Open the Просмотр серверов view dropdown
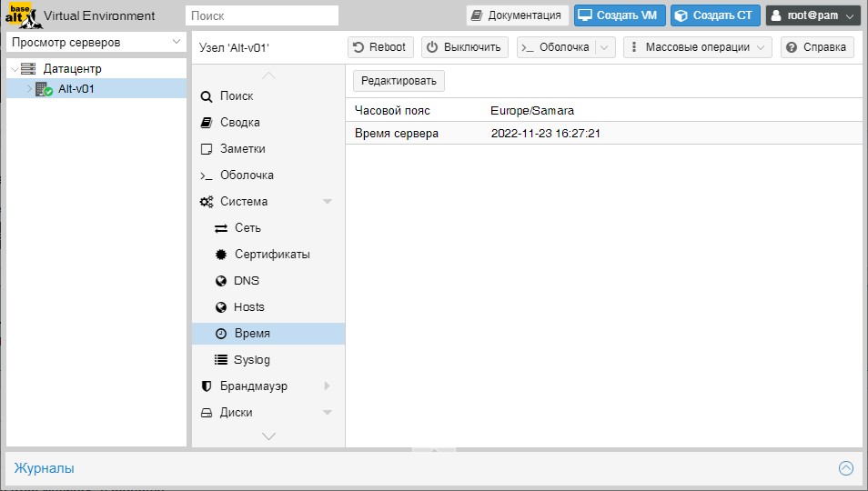This screenshot has width=868, height=491. click(176, 42)
